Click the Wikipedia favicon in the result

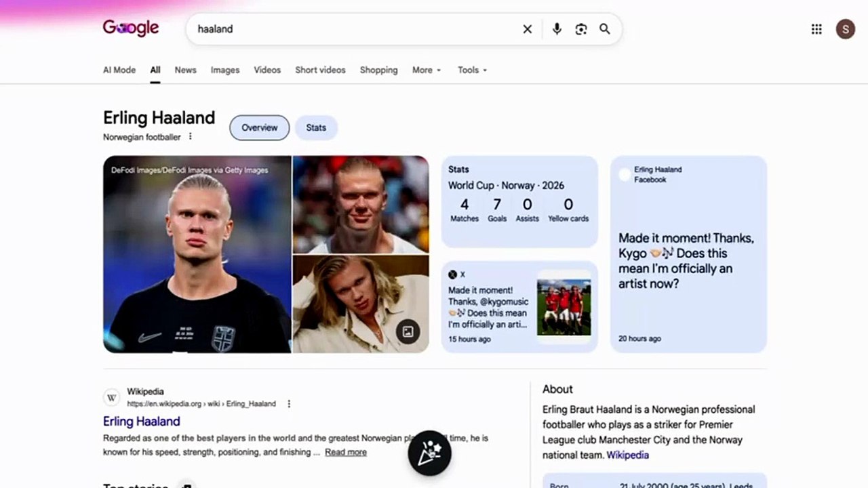(x=112, y=397)
